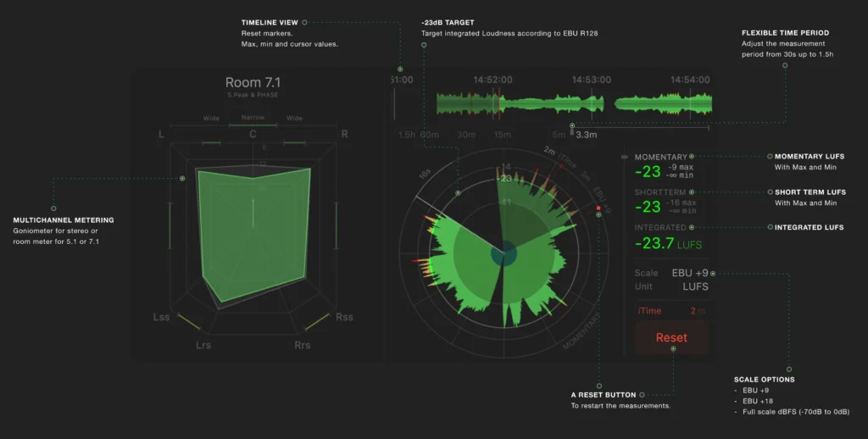Click the green correlation bar between R and Rss

(336, 225)
